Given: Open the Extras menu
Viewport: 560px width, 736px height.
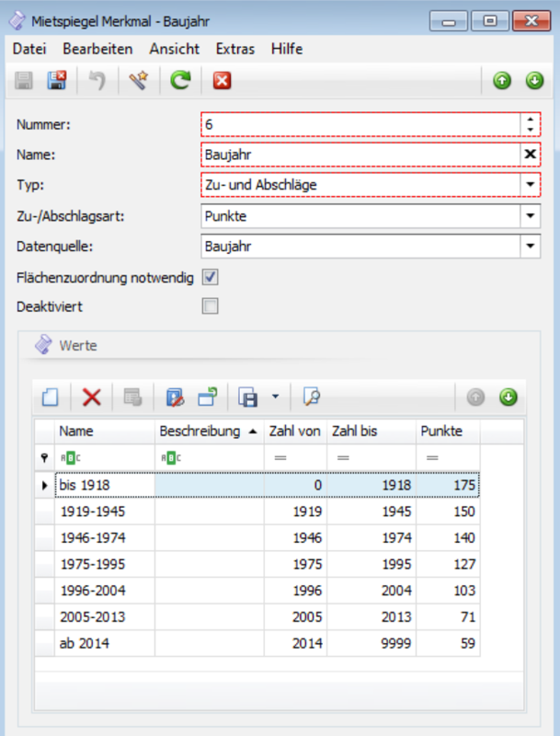Looking at the screenshot, I should [235, 49].
